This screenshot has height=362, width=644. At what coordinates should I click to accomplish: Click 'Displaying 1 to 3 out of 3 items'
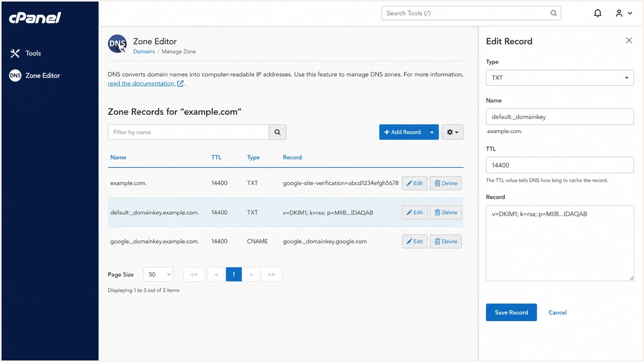(x=144, y=290)
